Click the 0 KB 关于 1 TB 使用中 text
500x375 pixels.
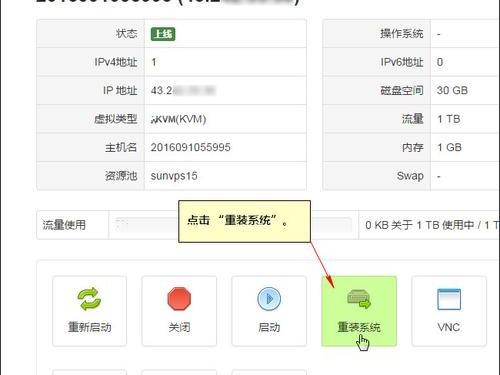419,225
